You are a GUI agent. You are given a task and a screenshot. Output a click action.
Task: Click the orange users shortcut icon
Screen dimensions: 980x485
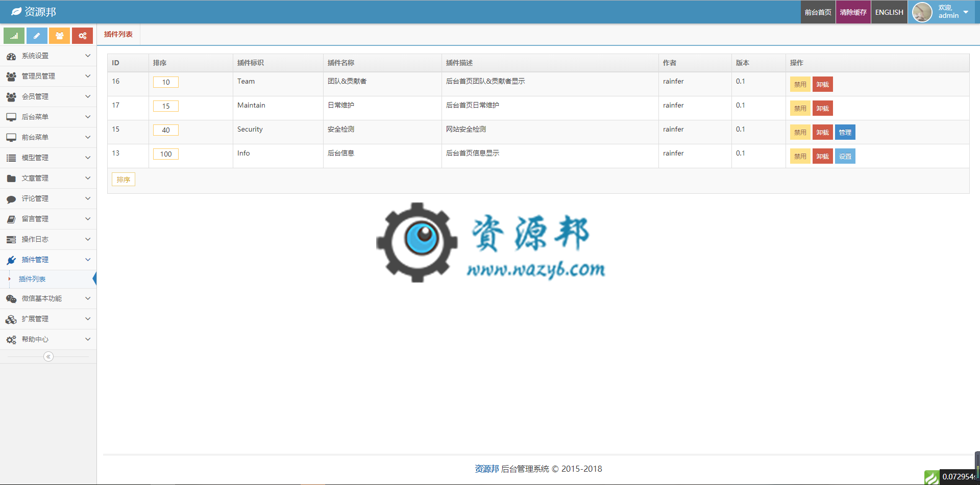[x=60, y=36]
